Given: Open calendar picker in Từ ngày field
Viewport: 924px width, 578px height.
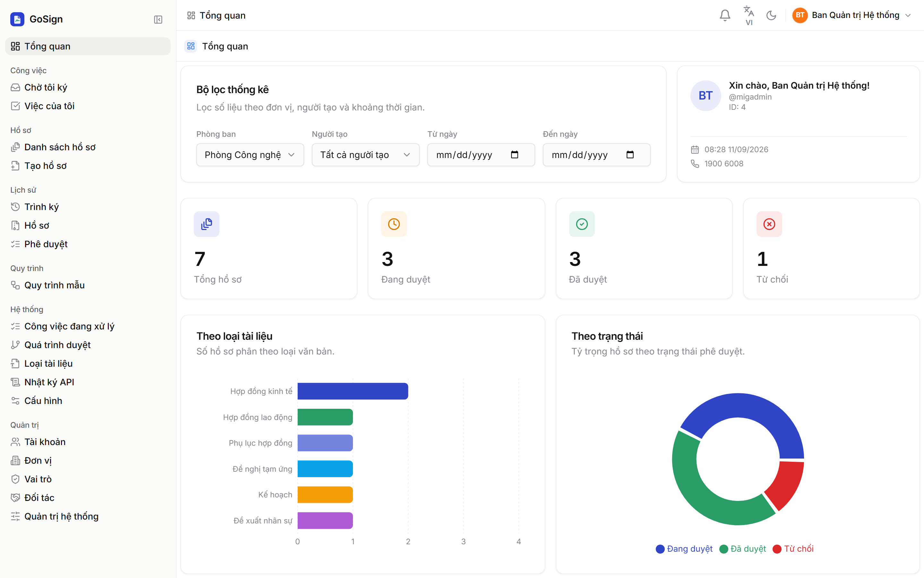Looking at the screenshot, I should point(514,154).
